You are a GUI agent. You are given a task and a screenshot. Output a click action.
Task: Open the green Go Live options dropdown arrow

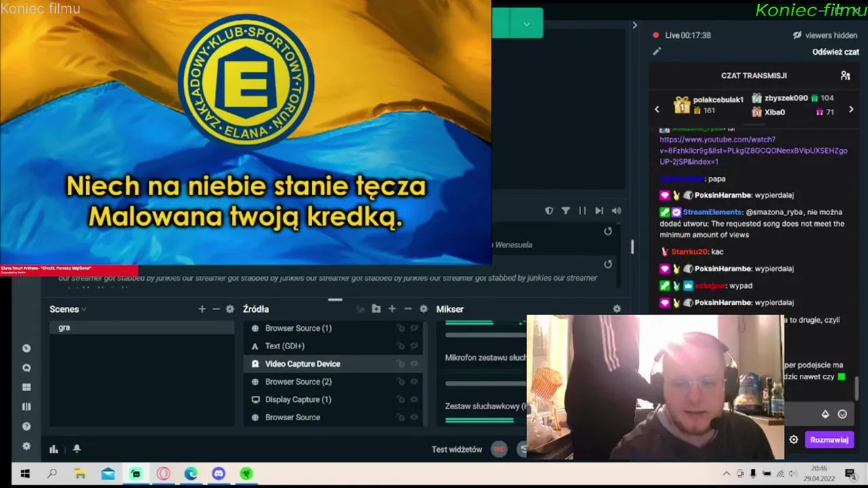click(x=527, y=24)
